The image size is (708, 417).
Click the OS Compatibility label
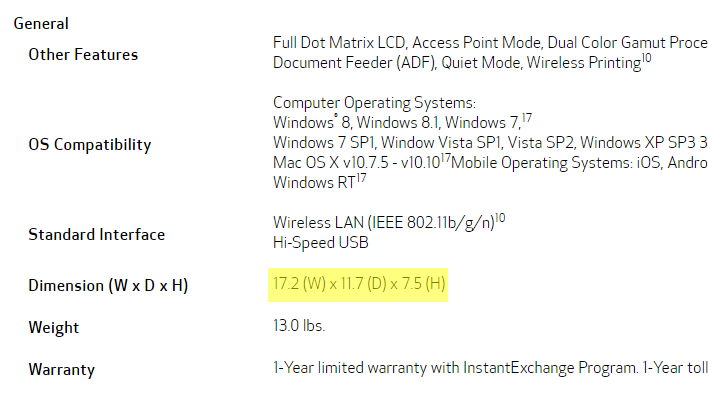point(90,145)
